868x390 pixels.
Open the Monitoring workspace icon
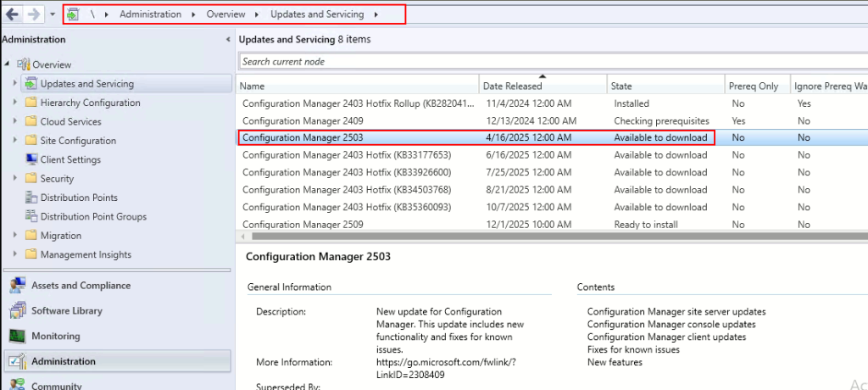click(x=17, y=337)
